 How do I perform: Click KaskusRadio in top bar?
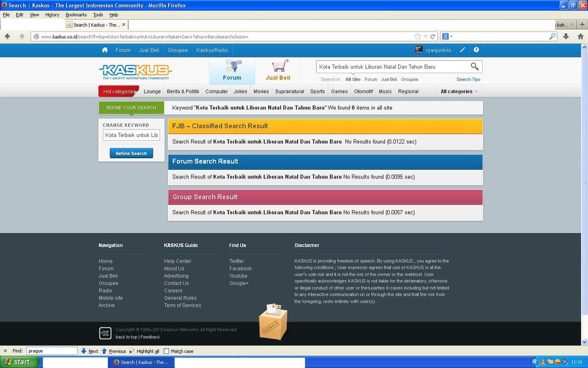click(x=212, y=50)
